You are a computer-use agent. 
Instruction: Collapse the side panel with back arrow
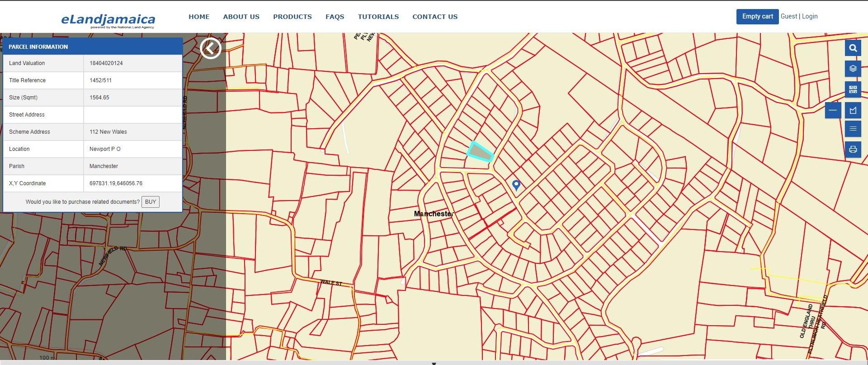tap(211, 48)
